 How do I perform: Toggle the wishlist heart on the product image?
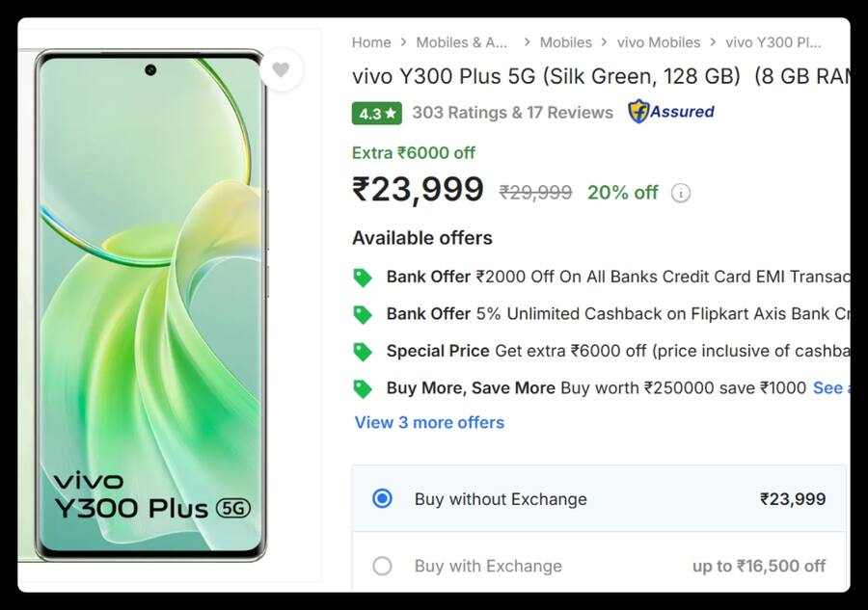[x=281, y=69]
